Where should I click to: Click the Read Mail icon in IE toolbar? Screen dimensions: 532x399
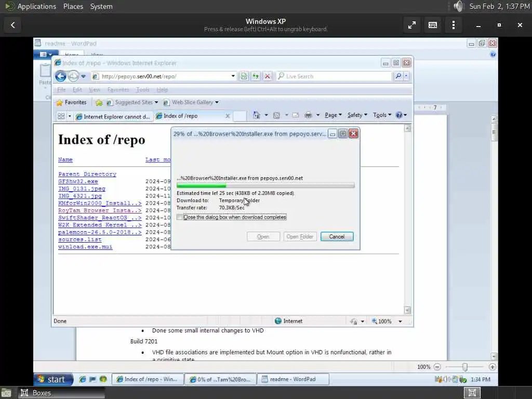point(296,115)
